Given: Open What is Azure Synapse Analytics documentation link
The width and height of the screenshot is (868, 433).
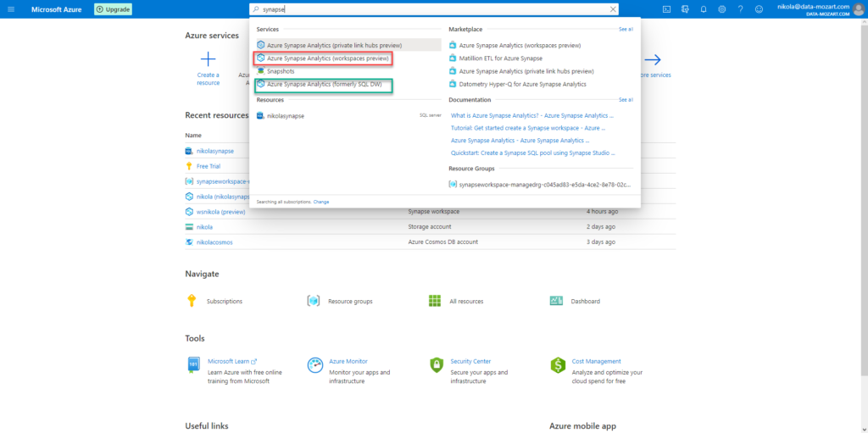Looking at the screenshot, I should click(x=532, y=116).
